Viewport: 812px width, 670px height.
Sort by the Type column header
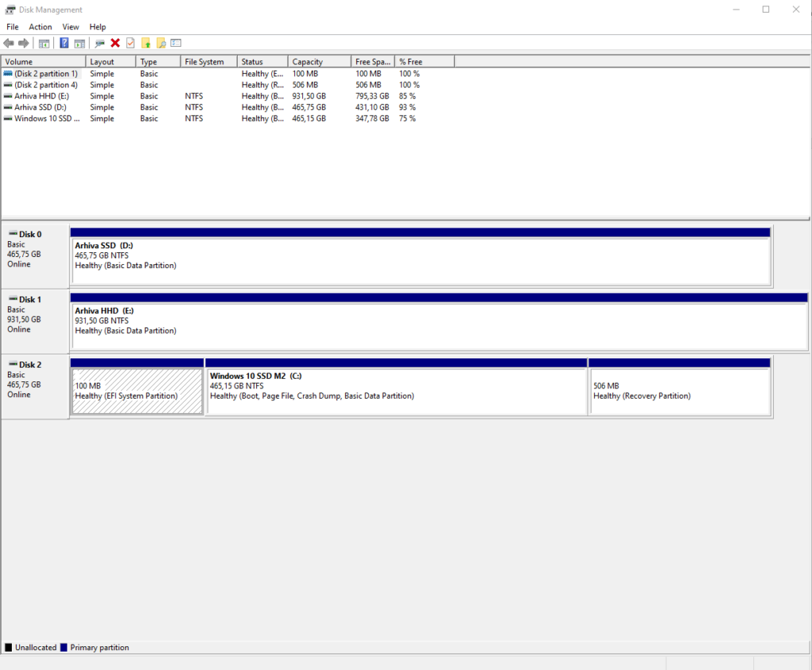(159, 62)
